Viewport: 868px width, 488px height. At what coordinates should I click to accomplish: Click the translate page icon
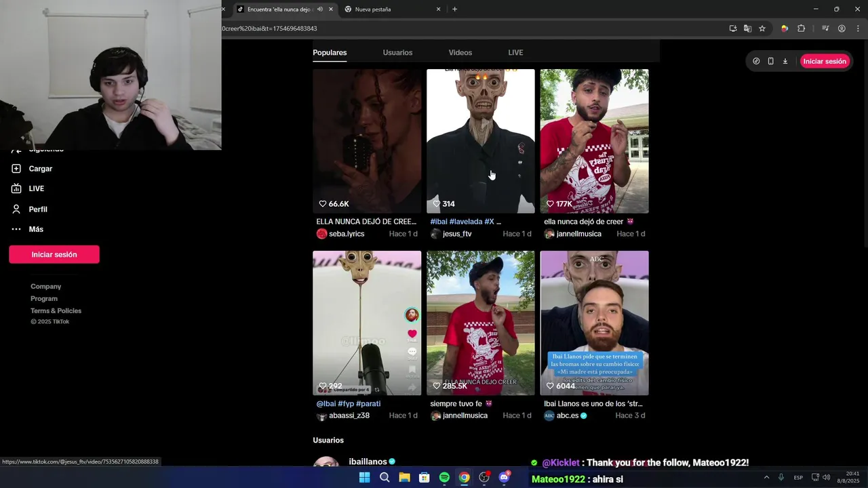pos(747,28)
